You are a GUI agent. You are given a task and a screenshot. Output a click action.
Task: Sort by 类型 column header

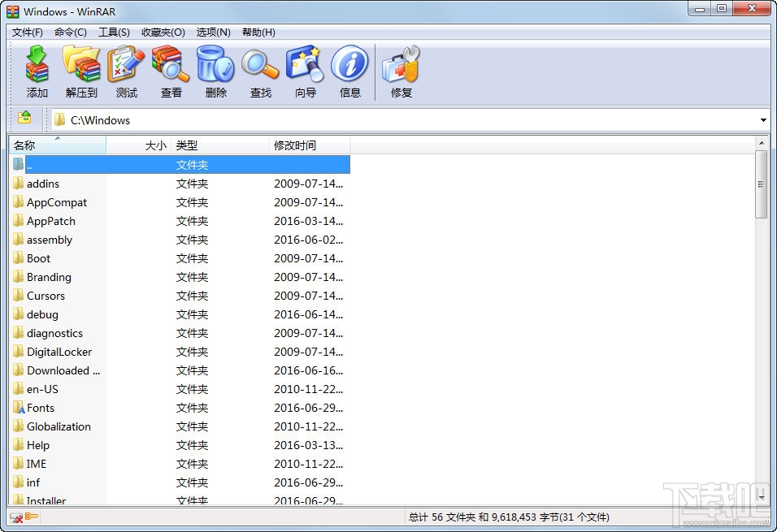(x=220, y=145)
